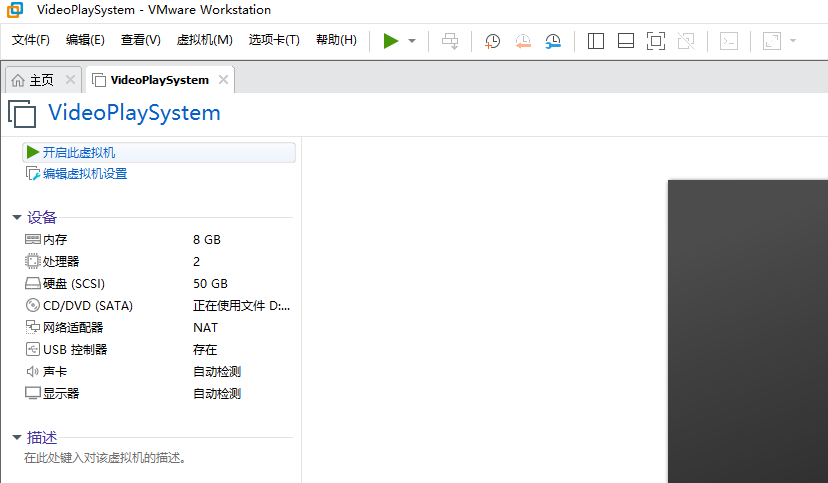The width and height of the screenshot is (828, 483).
Task: Click the 50 GB disk value
Action: coord(210,284)
